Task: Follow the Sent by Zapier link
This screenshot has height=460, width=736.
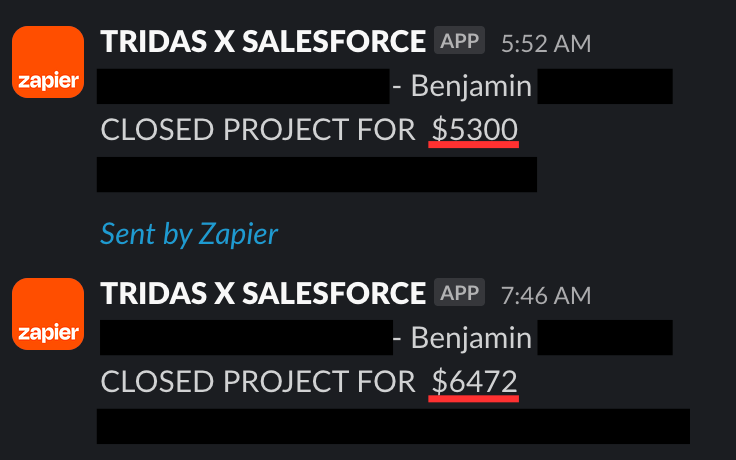Action: pos(189,234)
